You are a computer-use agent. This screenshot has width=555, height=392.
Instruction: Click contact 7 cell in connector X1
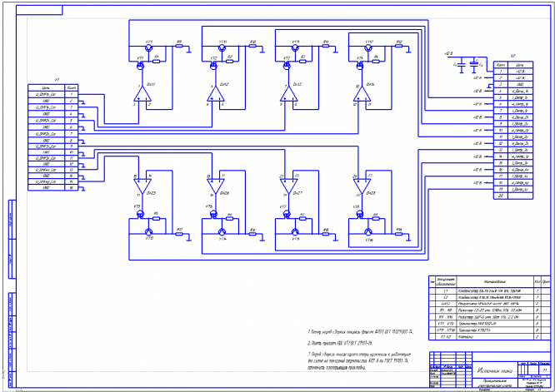pyautogui.click(x=71, y=134)
